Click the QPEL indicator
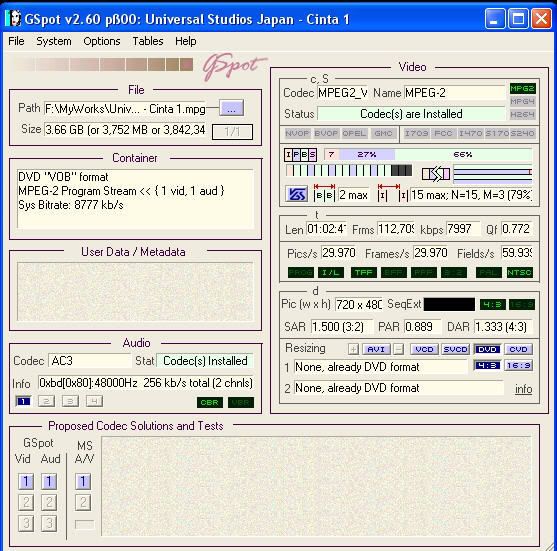The height and width of the screenshot is (551, 557). [x=354, y=133]
